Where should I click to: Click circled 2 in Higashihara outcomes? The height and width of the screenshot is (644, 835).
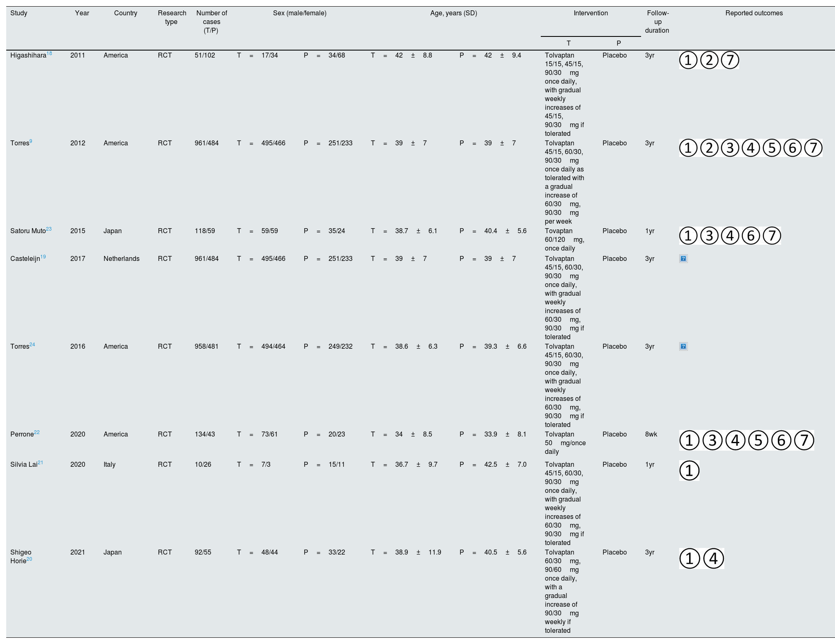pyautogui.click(x=709, y=60)
